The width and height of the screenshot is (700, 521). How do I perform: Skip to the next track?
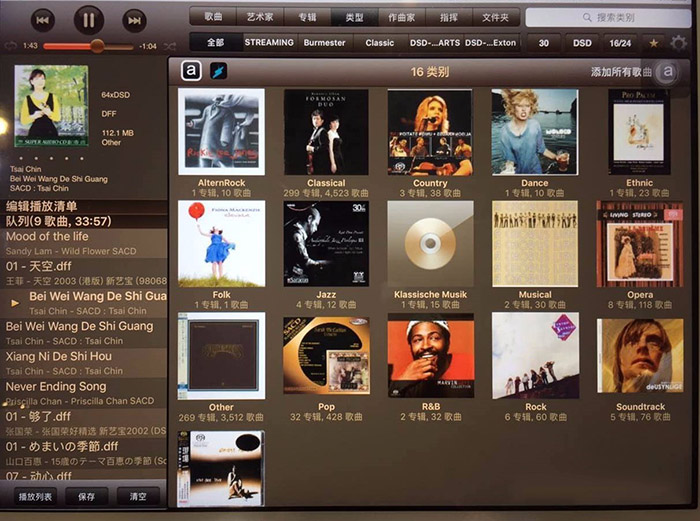(x=134, y=20)
